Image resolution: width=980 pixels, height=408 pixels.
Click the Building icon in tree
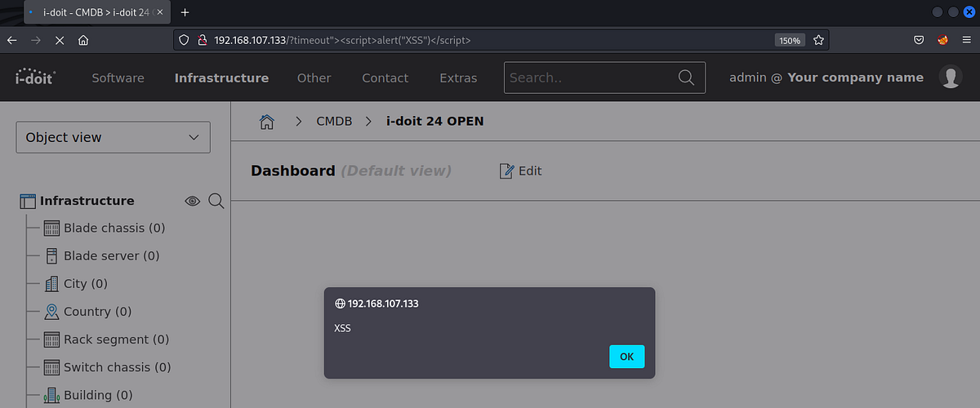pyautogui.click(x=51, y=395)
